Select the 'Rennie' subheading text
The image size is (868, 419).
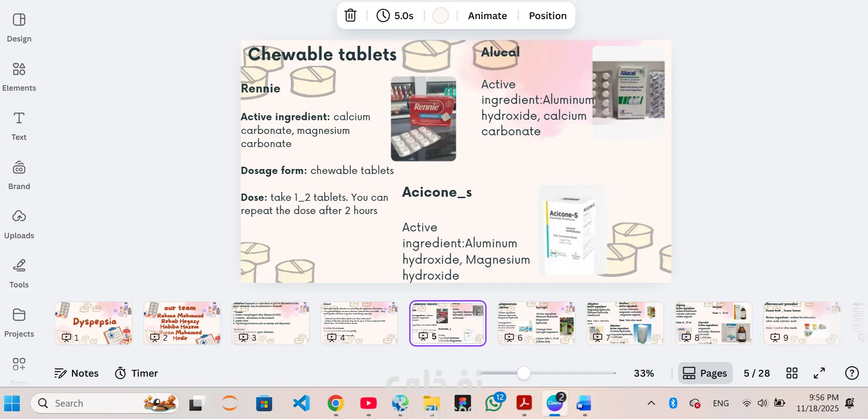[x=260, y=88]
